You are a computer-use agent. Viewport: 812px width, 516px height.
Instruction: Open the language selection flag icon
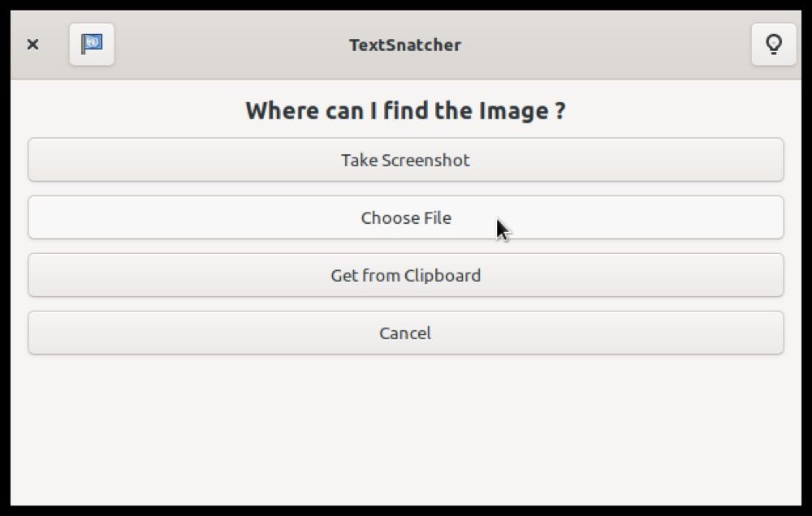pyautogui.click(x=92, y=45)
